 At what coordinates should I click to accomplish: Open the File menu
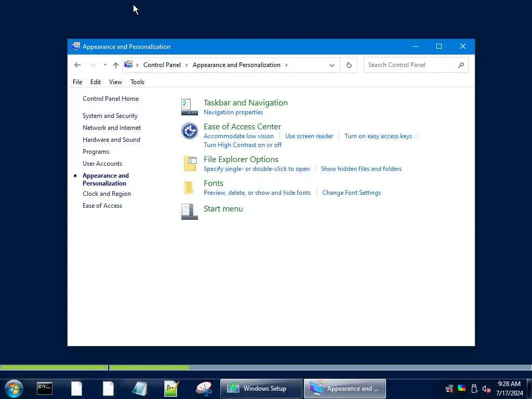[x=77, y=82]
